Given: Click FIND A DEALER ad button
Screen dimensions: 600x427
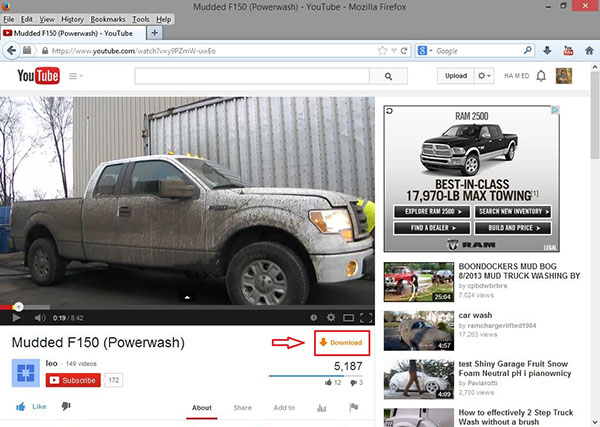Looking at the screenshot, I should click(x=432, y=228).
